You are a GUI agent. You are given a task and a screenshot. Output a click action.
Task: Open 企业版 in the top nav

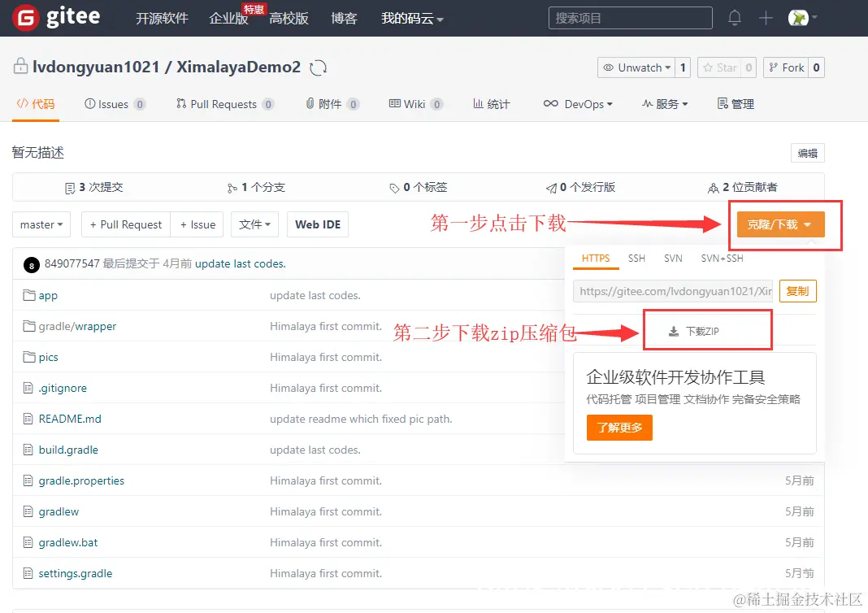(x=228, y=18)
